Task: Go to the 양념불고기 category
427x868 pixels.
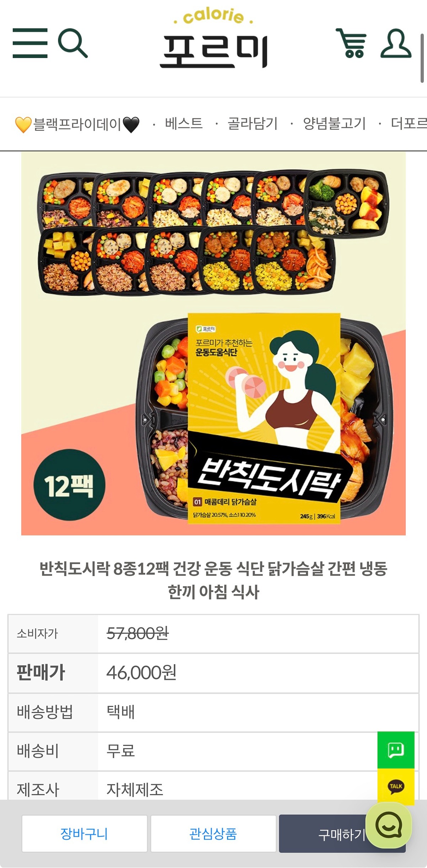Action: (334, 124)
